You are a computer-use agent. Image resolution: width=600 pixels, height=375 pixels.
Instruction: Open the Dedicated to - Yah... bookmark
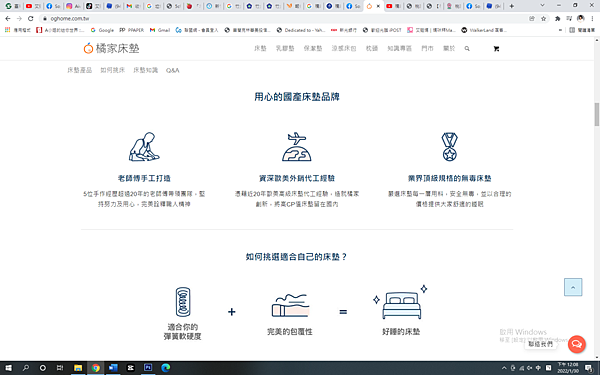pos(301,30)
